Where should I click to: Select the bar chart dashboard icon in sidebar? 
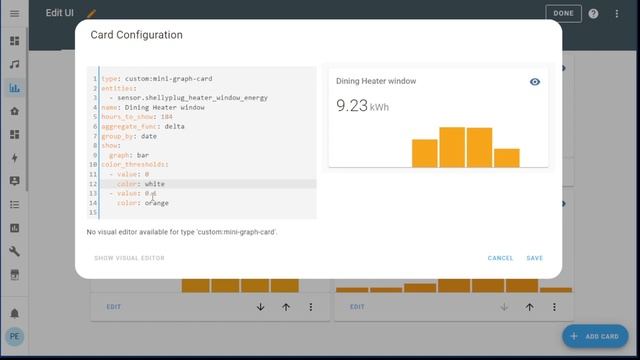click(x=14, y=88)
